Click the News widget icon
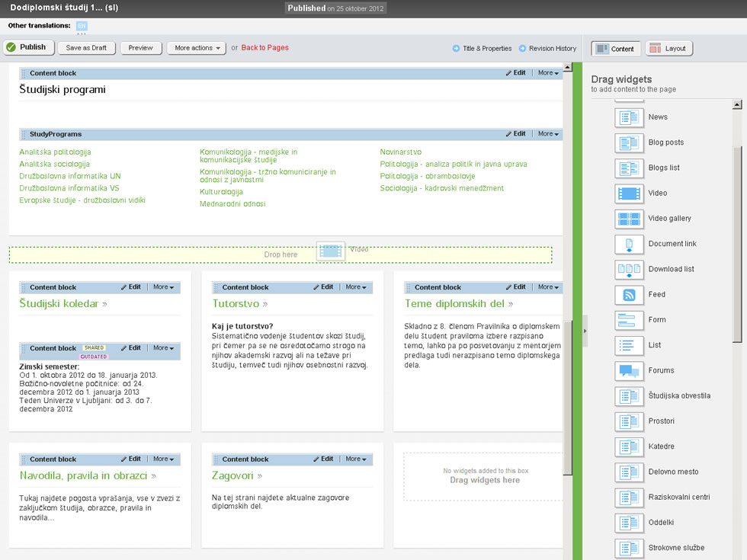 [629, 117]
